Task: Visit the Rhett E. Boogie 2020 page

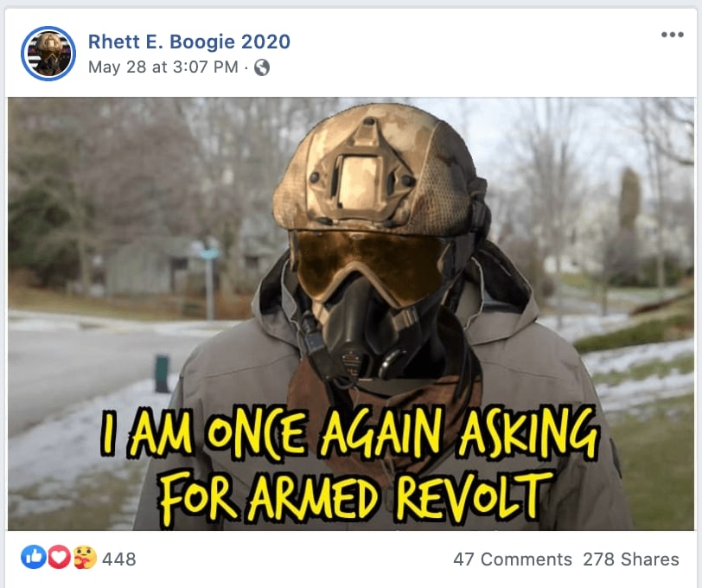Action: (189, 42)
